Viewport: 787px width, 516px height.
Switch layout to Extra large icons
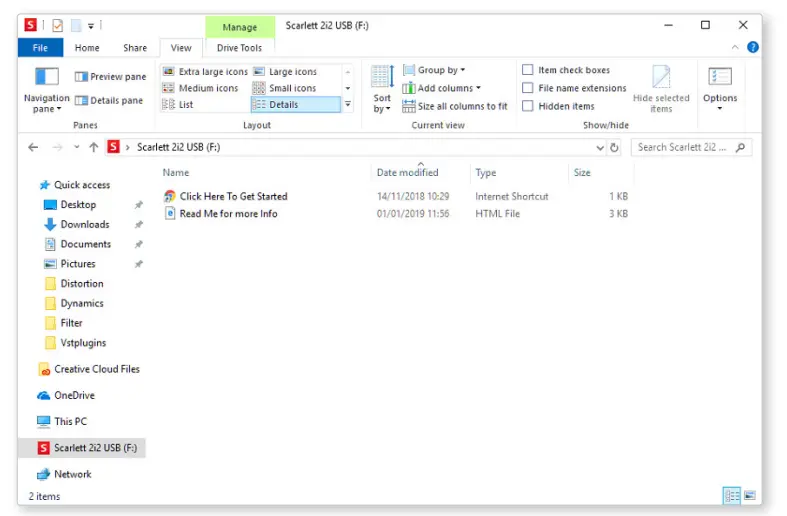[x=205, y=72]
